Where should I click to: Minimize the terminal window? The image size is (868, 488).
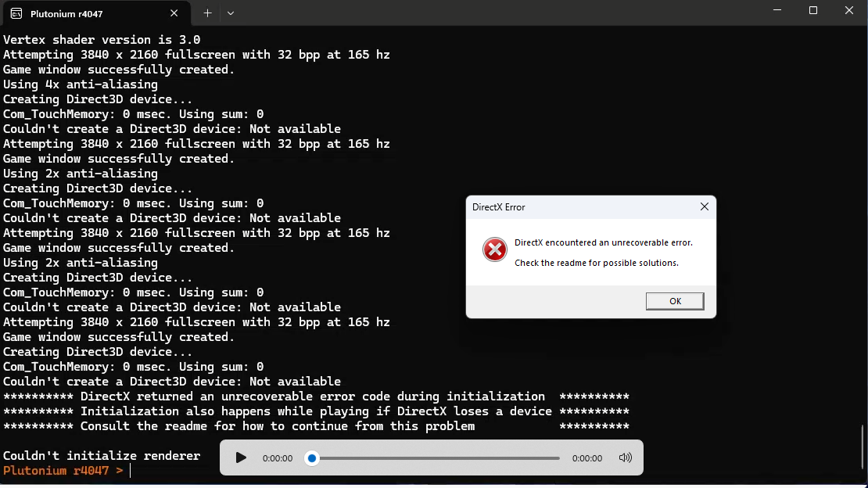click(x=777, y=10)
